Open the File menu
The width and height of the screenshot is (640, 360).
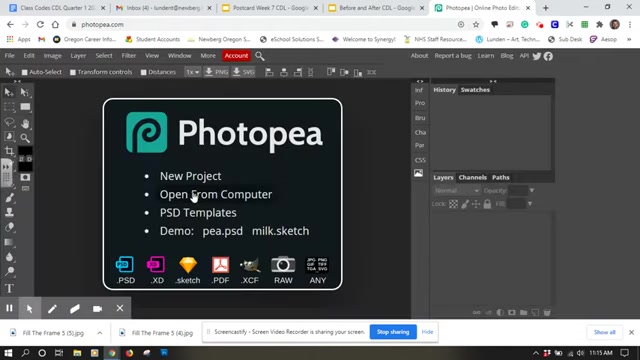(x=9, y=56)
